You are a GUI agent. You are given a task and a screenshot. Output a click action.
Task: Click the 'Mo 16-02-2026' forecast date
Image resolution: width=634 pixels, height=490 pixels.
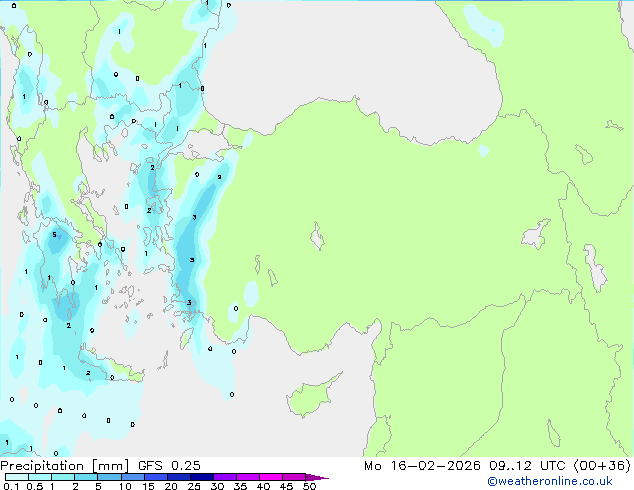[422, 466]
